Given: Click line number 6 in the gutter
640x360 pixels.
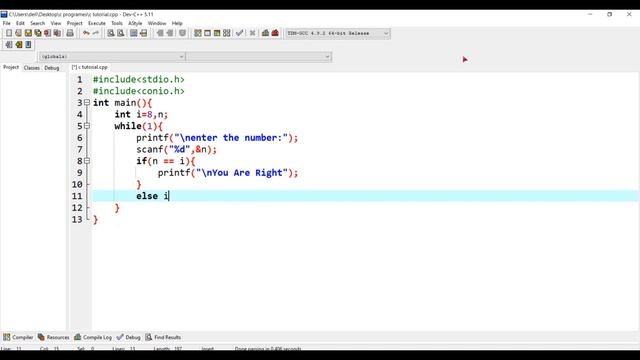Looking at the screenshot, I should tap(80, 138).
